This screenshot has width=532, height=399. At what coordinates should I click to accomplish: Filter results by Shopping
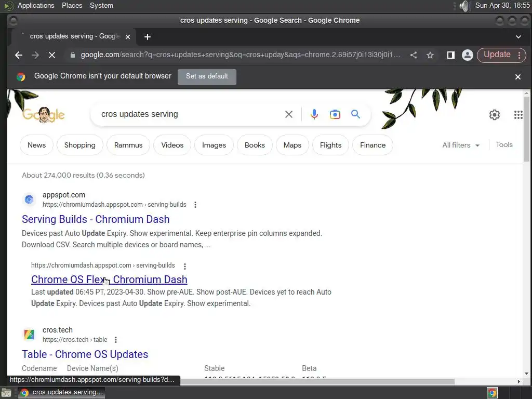tap(79, 145)
